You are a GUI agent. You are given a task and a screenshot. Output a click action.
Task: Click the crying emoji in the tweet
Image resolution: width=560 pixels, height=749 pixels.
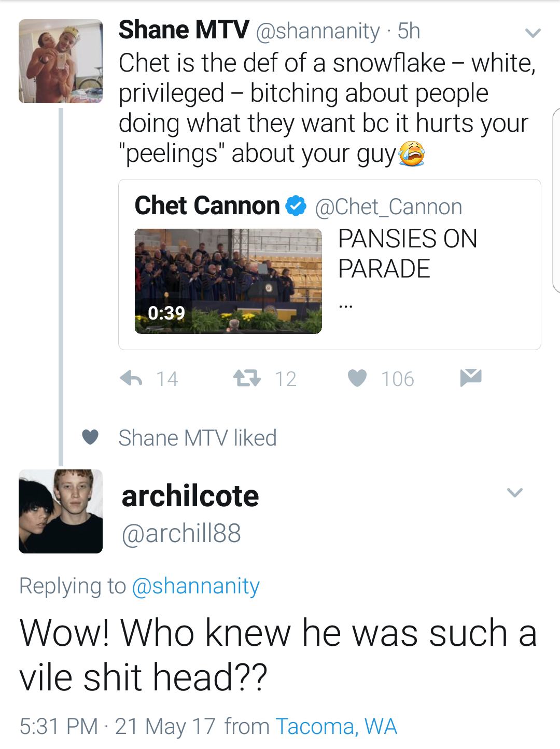pos(412,154)
